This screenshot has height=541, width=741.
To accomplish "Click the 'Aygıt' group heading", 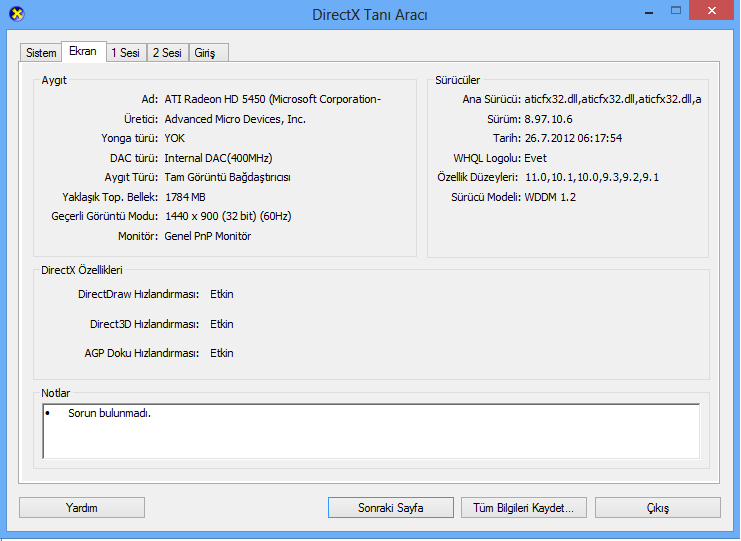I will point(54,80).
